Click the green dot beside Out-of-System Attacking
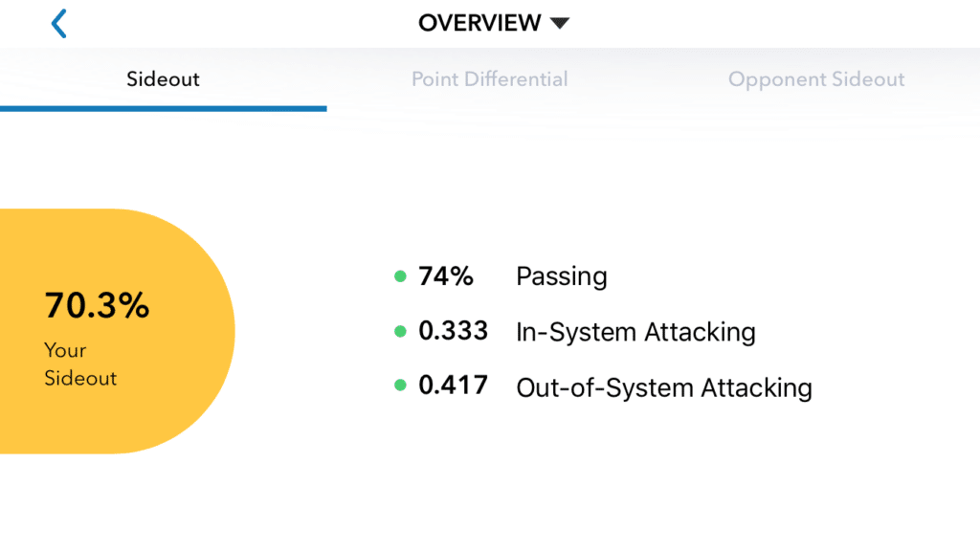Viewport: 980px width, 551px height. 401,386
